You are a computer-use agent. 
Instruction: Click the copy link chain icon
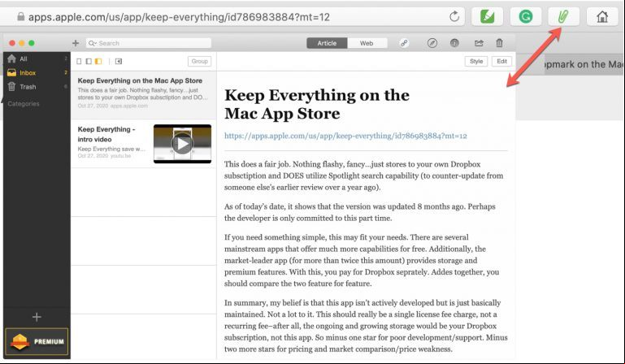point(404,43)
